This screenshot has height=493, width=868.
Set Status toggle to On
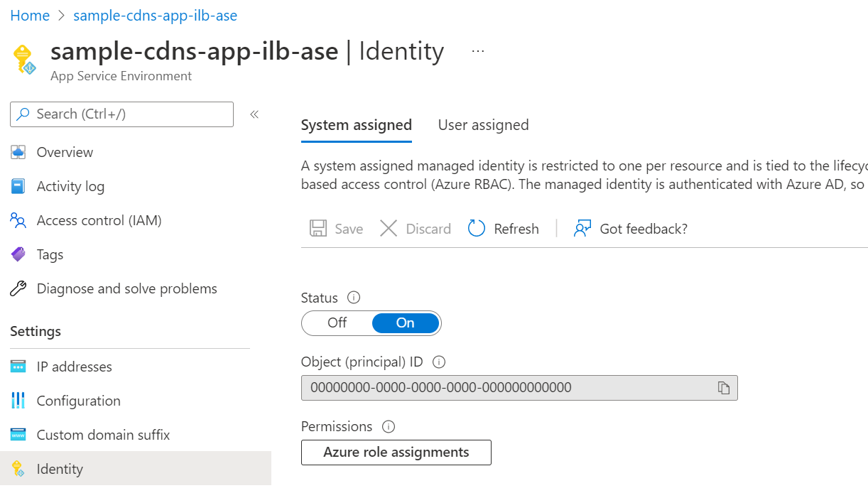[406, 323]
